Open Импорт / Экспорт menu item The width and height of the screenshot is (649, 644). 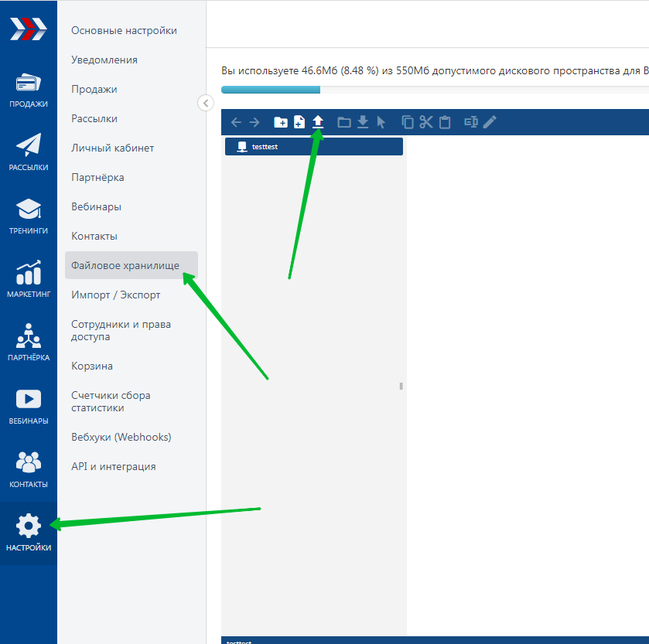pos(116,295)
